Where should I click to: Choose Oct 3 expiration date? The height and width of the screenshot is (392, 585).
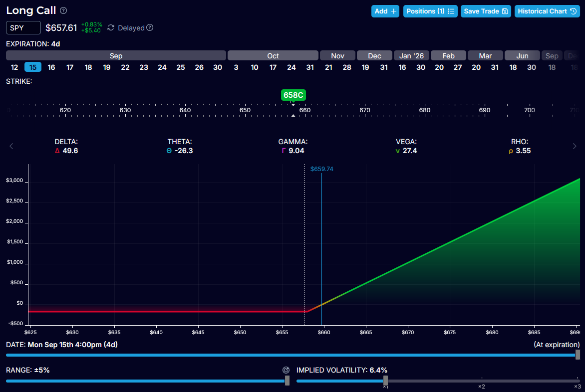tap(236, 67)
